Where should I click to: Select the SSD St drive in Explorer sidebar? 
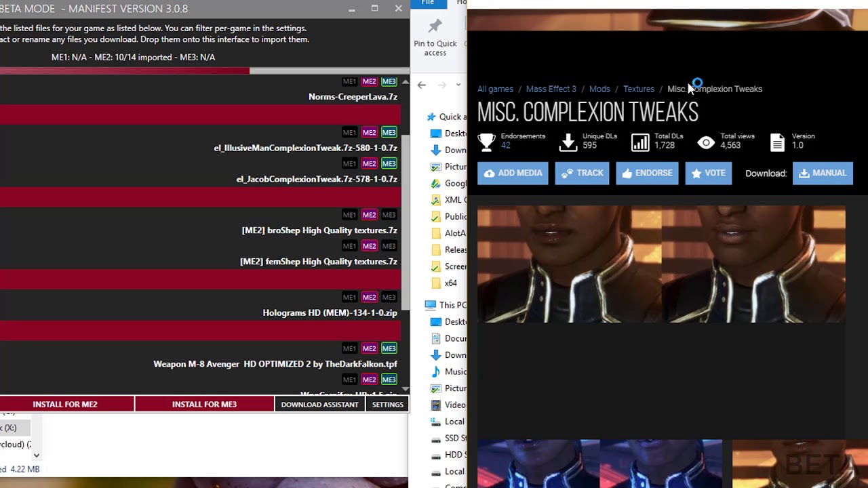[449, 438]
